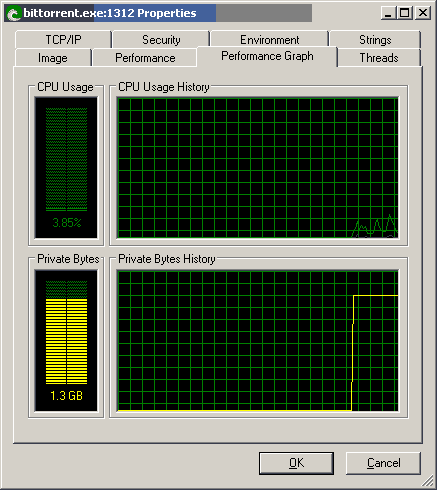Close the Properties dialog with X
Viewport: 437px width, 490px height.
(x=423, y=13)
